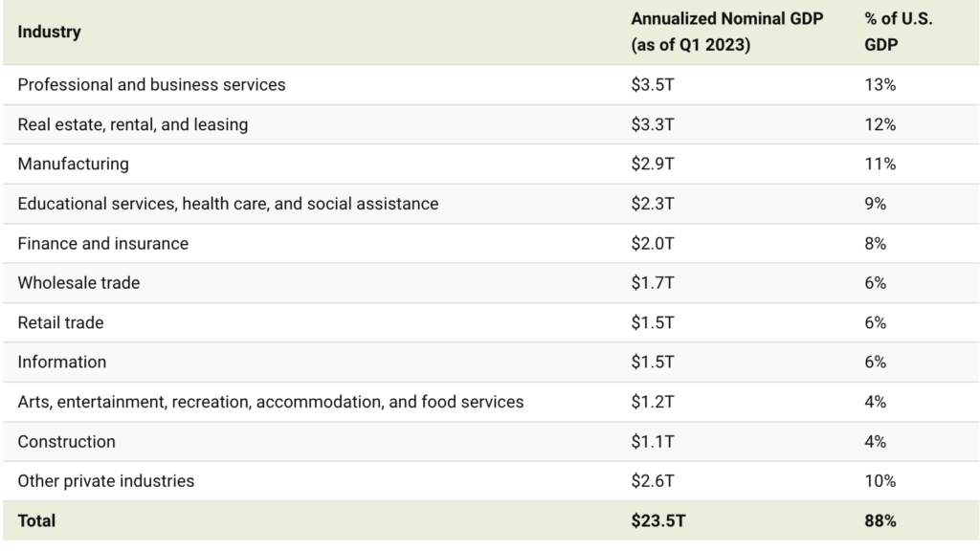The image size is (980, 551).
Task: Click the Retail trade row label
Action: click(x=61, y=322)
